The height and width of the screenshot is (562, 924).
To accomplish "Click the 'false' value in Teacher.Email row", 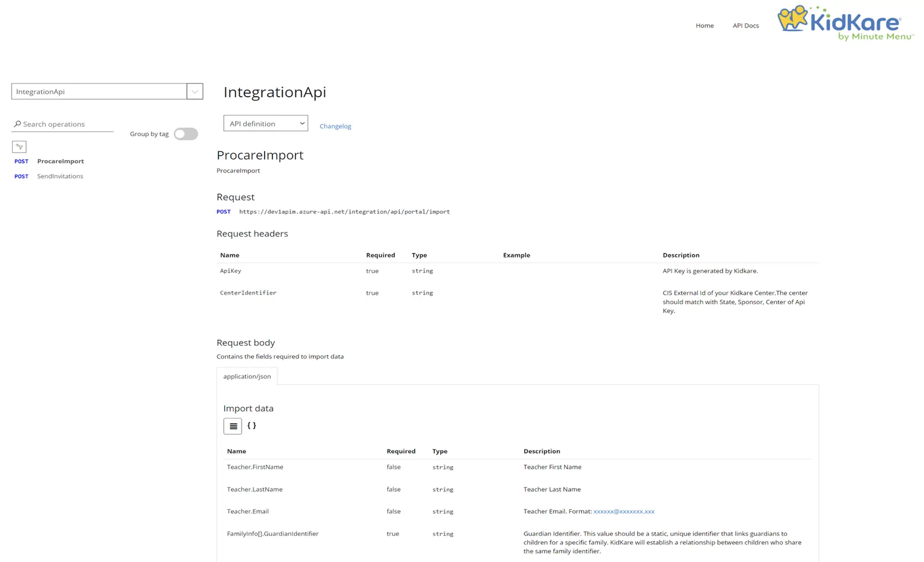I will pos(394,511).
